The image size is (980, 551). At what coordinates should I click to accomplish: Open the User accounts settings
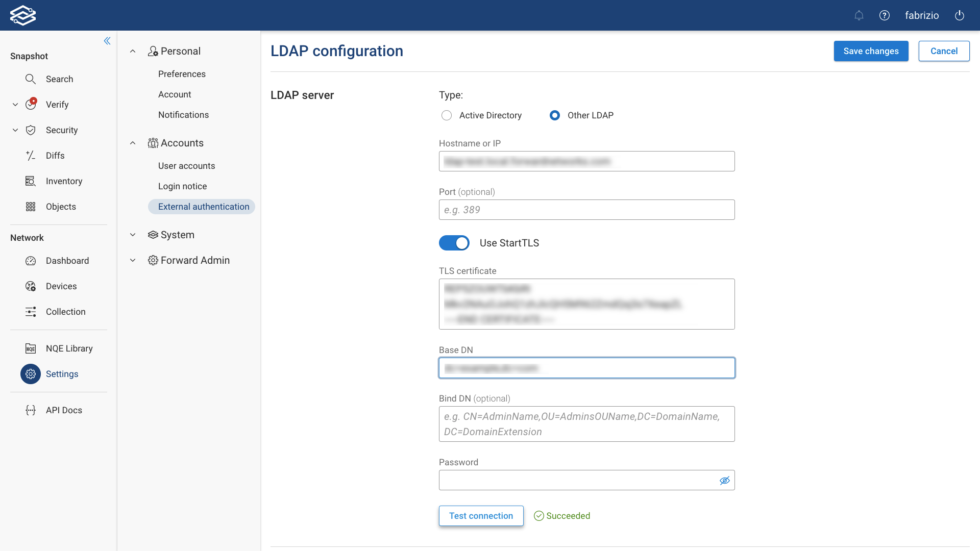[187, 165]
